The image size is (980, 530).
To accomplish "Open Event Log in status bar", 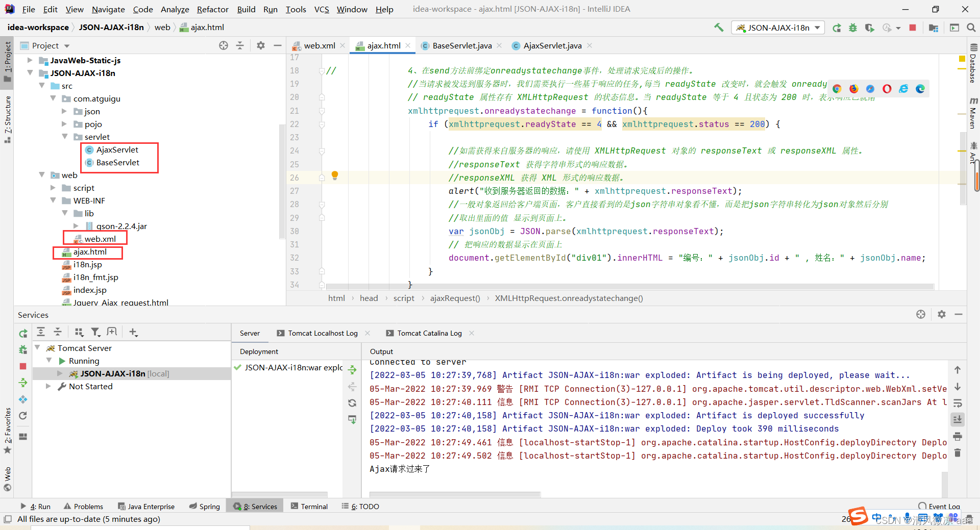I will pyautogui.click(x=939, y=506).
